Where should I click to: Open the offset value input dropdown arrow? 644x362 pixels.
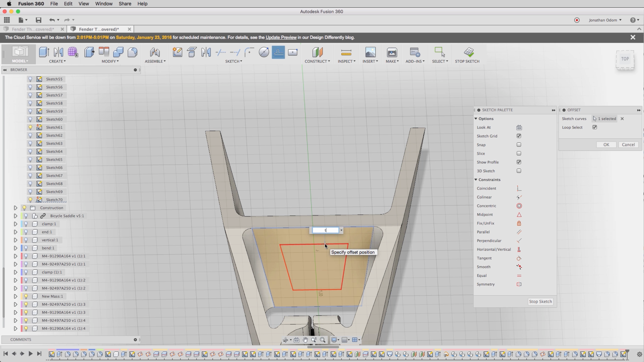tap(341, 230)
